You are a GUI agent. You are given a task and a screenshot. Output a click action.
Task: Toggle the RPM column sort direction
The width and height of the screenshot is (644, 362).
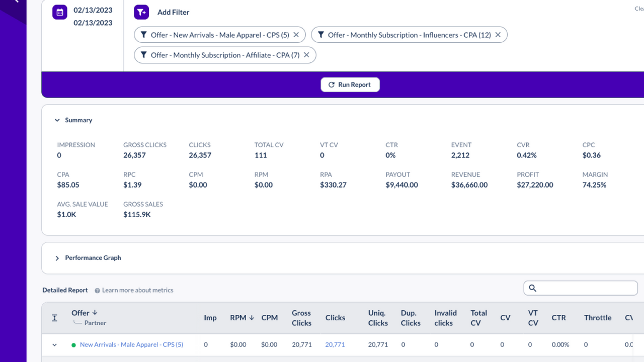tap(251, 317)
